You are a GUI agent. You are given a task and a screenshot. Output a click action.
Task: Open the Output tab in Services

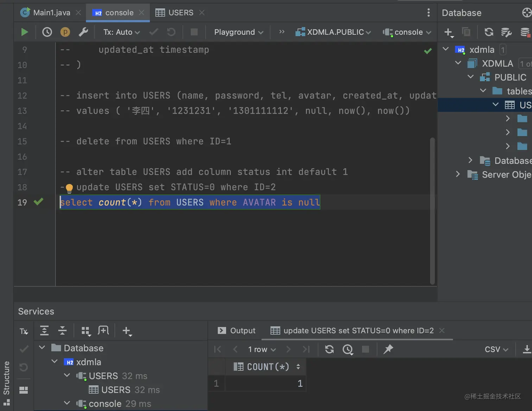[236, 331]
